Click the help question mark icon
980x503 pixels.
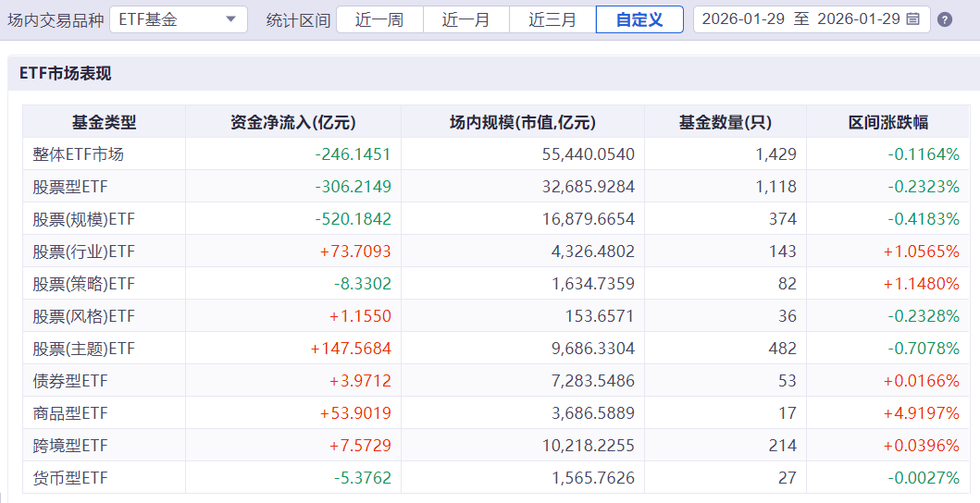945,19
